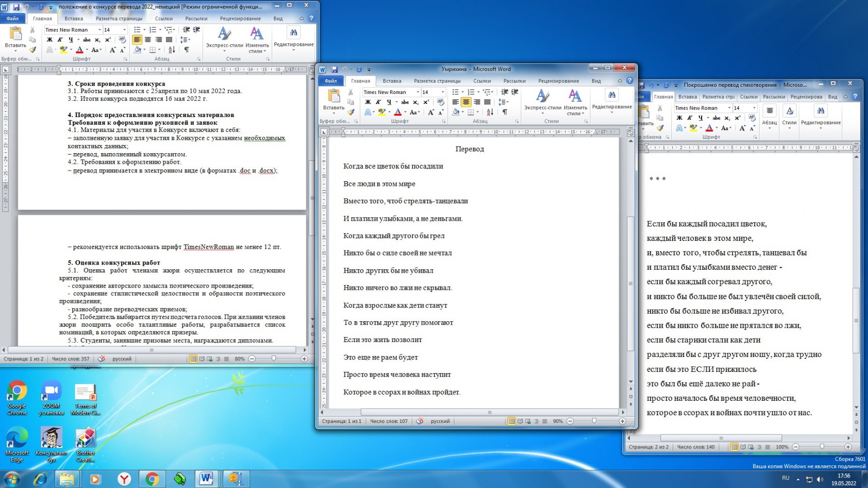Toggle subscript in the Умрихина window
This screenshot has height=488, width=868.
(416, 102)
